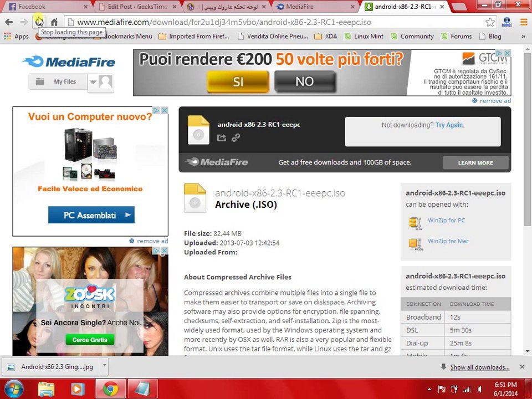This screenshot has width=532, height=399.
Task: Click WinZip for Mac link
Action: [448, 241]
